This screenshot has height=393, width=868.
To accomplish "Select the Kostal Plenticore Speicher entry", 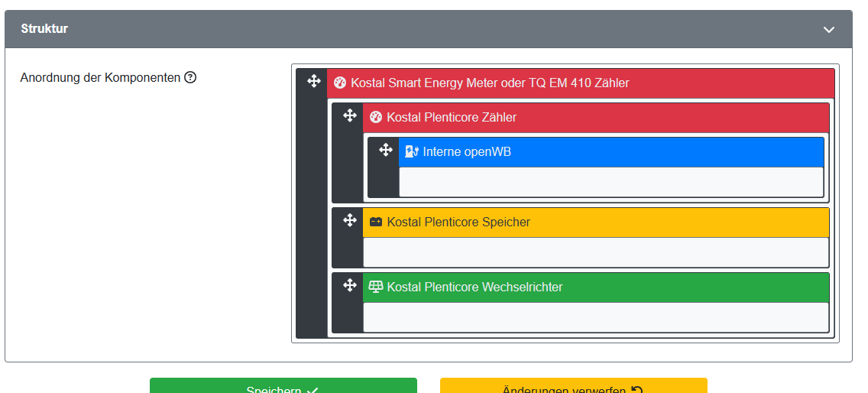I will pyautogui.click(x=596, y=222).
